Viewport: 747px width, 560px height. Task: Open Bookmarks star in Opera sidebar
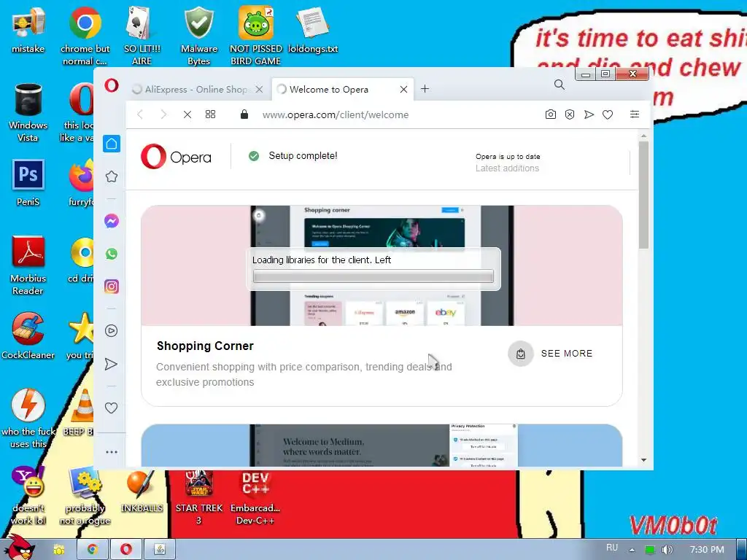click(112, 176)
